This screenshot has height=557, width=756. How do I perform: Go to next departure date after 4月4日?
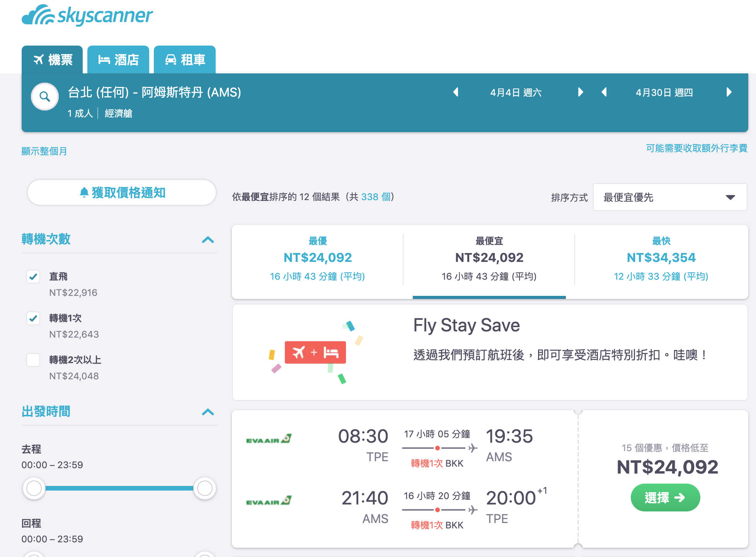[580, 92]
